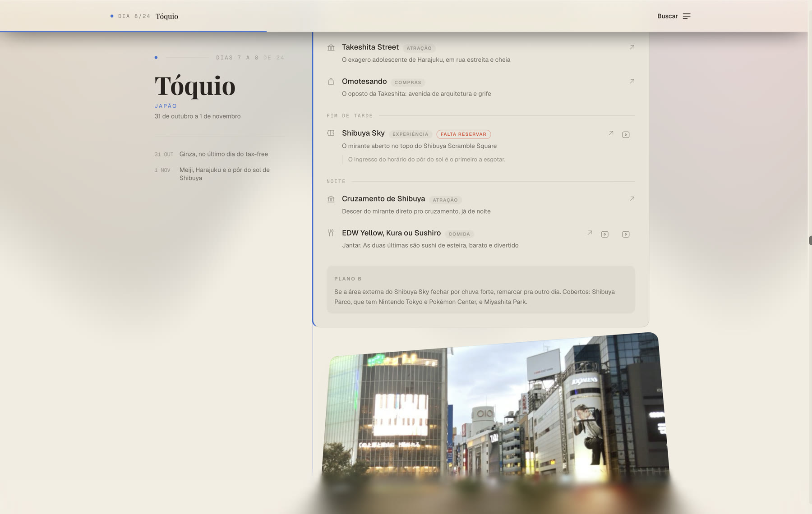
Task: Select the 31 OUT Ginza day entry
Action: click(211, 154)
